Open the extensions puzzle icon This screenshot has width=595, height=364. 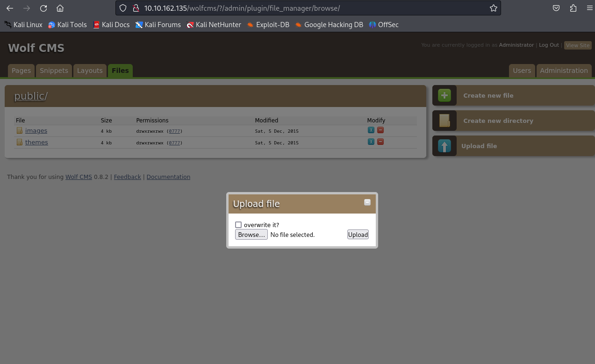click(x=573, y=8)
